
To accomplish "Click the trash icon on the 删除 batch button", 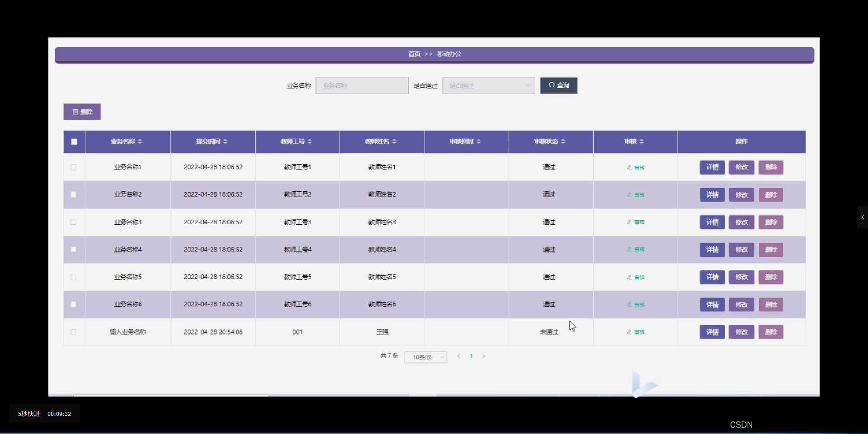I will 75,112.
